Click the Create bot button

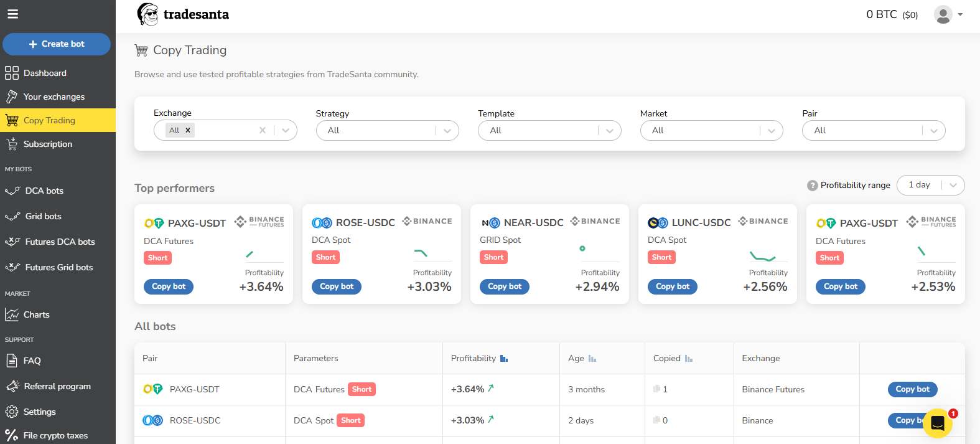pos(57,44)
